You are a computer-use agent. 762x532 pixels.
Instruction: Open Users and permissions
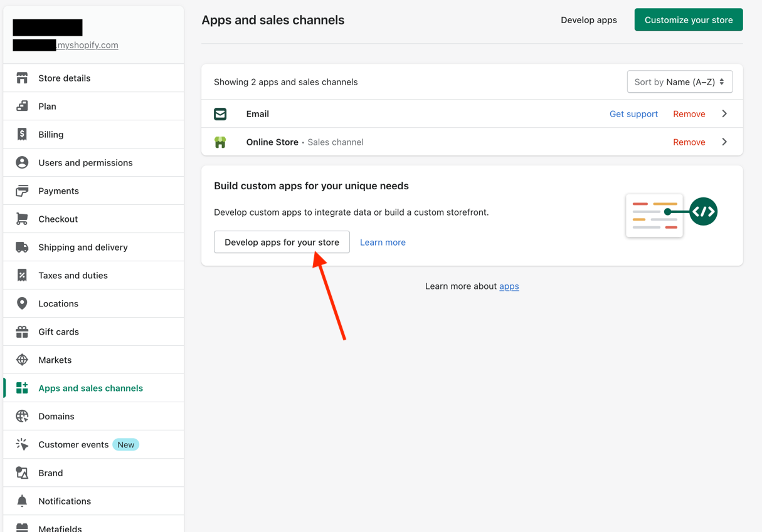click(x=94, y=163)
